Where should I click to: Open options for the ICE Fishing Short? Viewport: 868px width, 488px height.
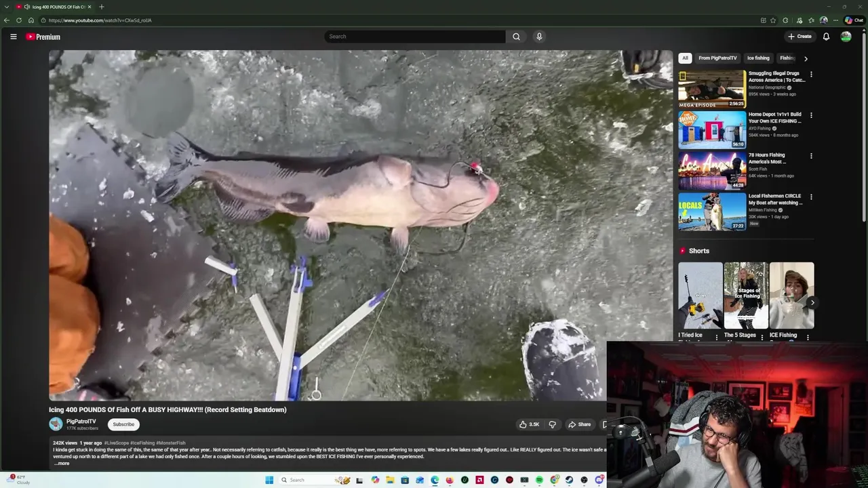807,337
